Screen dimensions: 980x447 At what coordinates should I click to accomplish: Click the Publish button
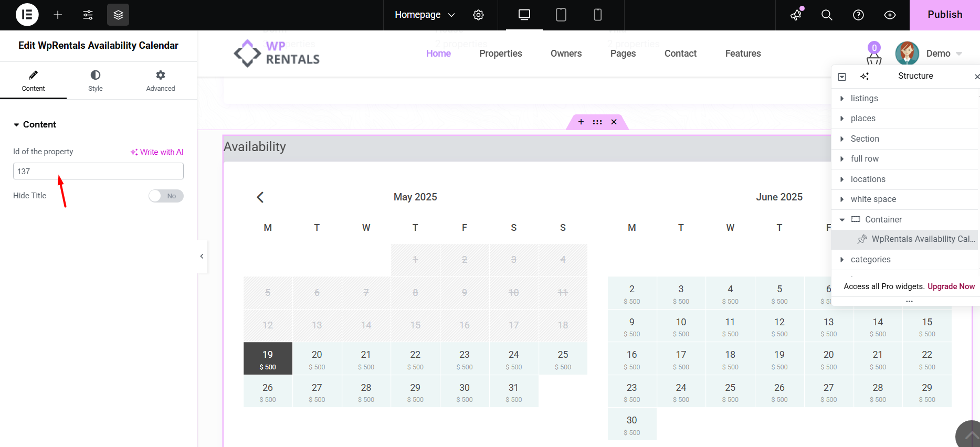(x=944, y=15)
